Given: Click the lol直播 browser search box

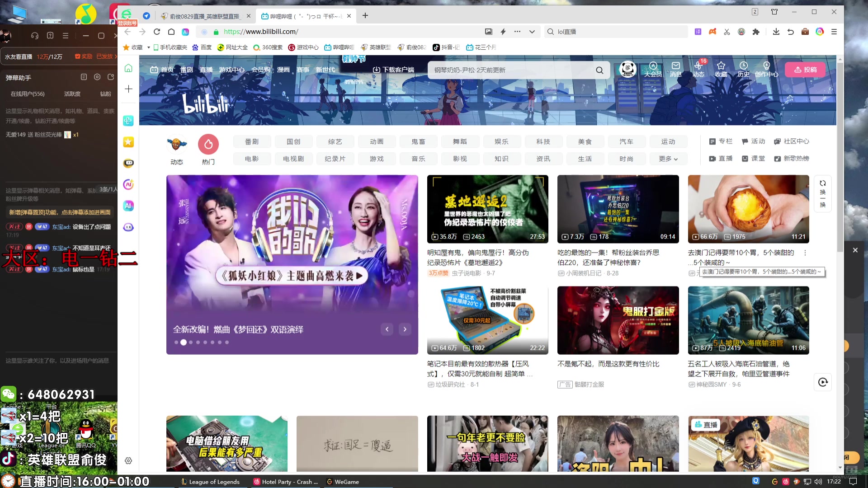Looking at the screenshot, I should (617, 32).
